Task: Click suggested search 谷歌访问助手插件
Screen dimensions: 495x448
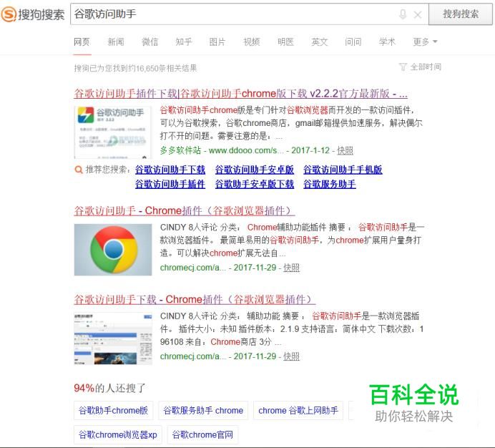Action: coord(170,184)
